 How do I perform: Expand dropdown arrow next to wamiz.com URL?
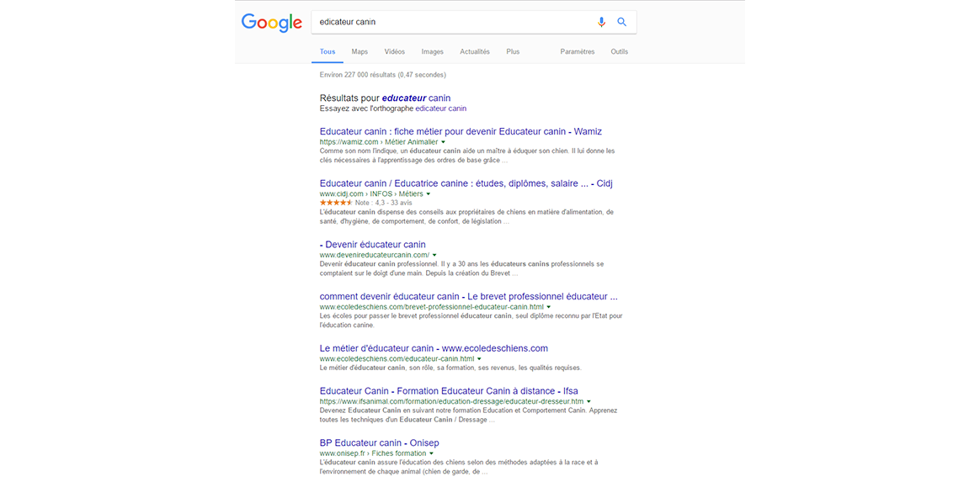tap(443, 142)
